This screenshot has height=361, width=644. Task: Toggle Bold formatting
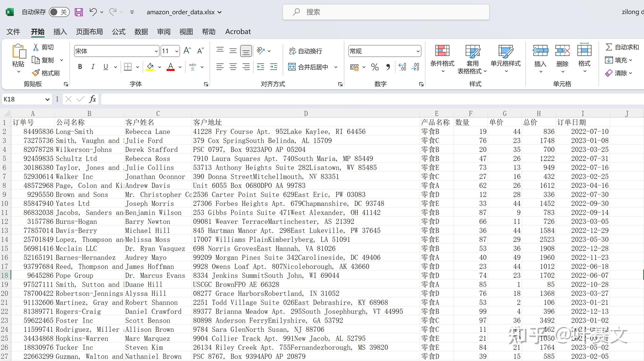[x=80, y=67]
